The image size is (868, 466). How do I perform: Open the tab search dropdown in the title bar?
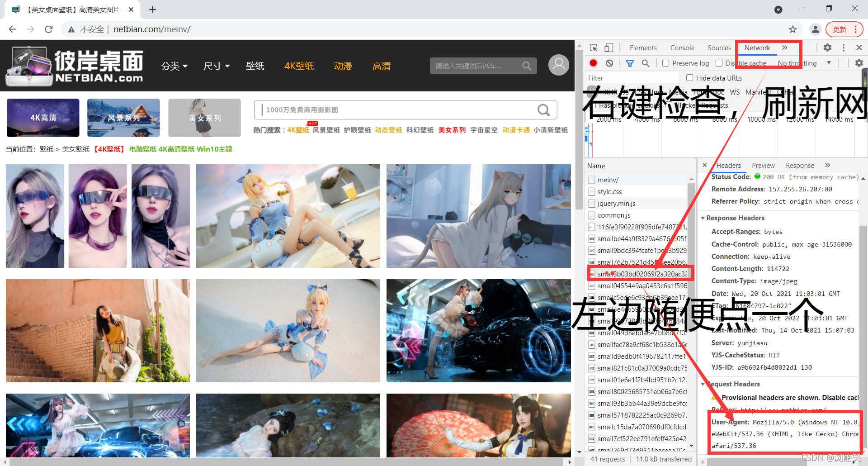coord(778,10)
